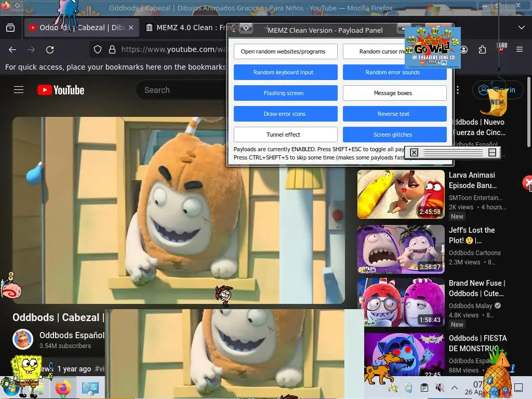
Task: Open the Start menu on the taskbar
Action: click(10, 388)
